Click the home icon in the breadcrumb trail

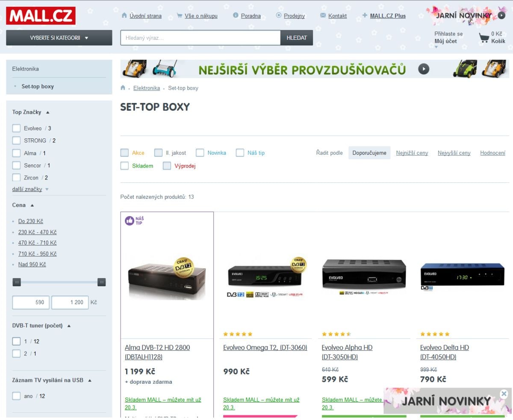click(x=123, y=88)
